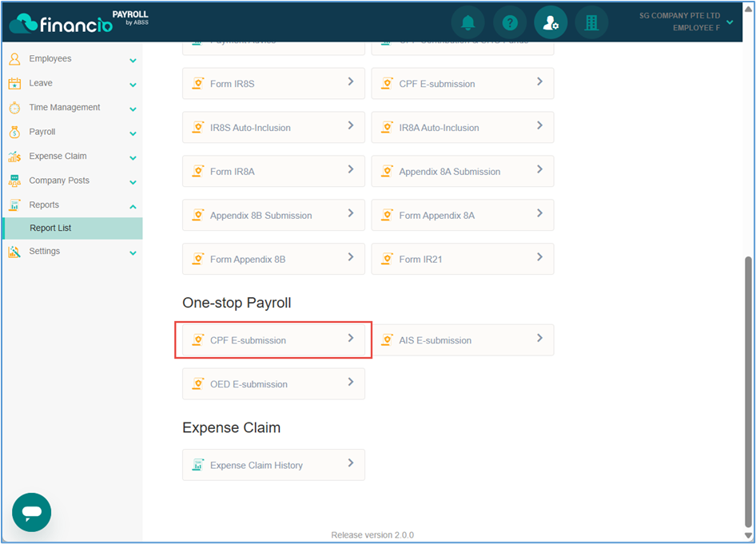Open the Employees sidebar menu
The height and width of the screenshot is (544, 756).
73,59
